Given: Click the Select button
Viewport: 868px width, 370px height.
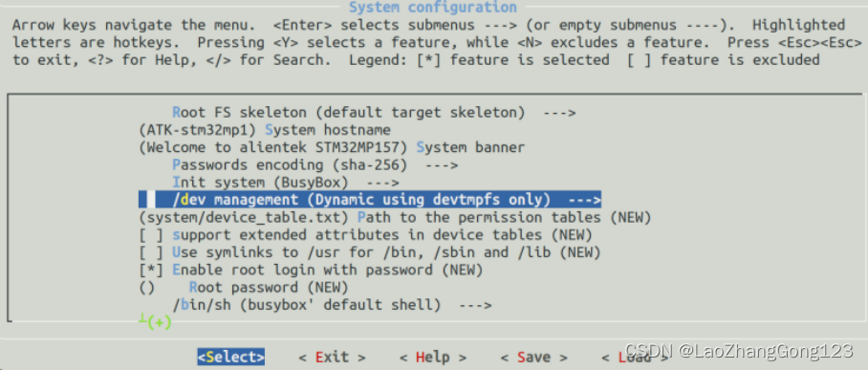Looking at the screenshot, I should [x=230, y=358].
